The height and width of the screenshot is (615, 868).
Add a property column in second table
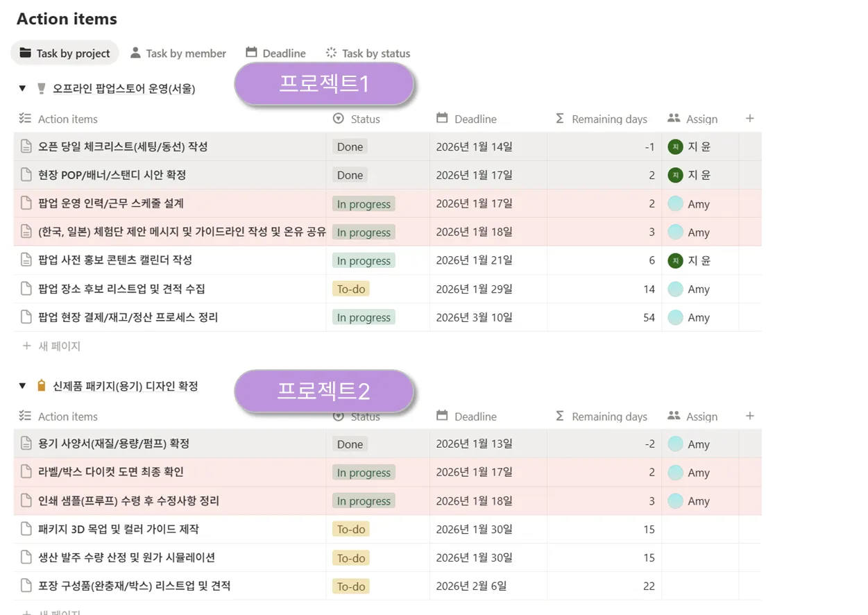[x=749, y=416]
